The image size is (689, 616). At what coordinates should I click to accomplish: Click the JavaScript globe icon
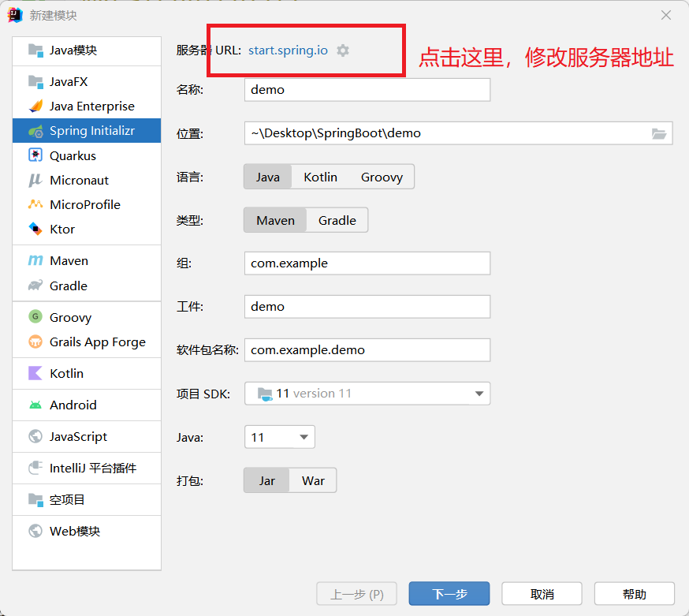(35, 436)
